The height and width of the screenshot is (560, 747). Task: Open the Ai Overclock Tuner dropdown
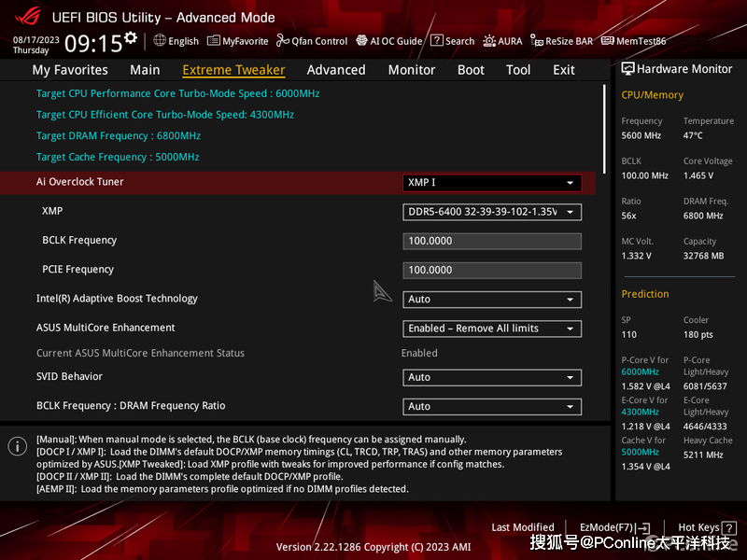pos(492,183)
